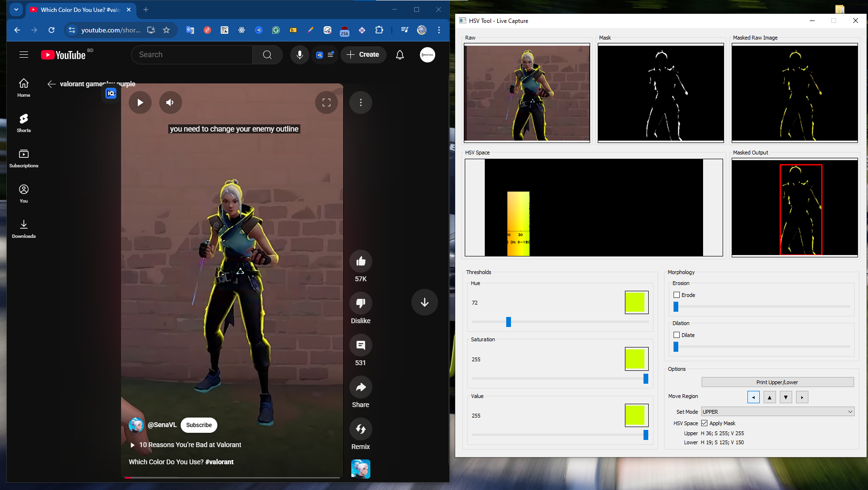Click the Create button dropdown on YouTube
This screenshot has width=868, height=490.
pyautogui.click(x=363, y=55)
